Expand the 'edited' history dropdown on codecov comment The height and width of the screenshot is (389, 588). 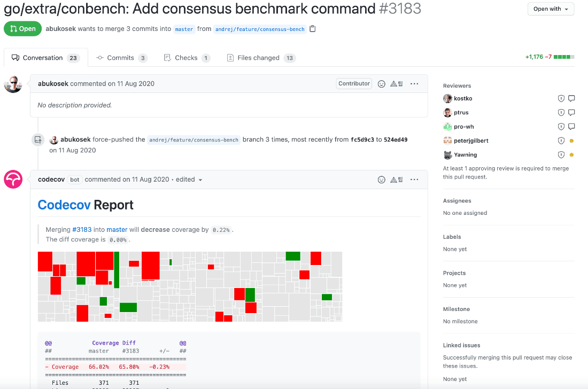point(189,180)
